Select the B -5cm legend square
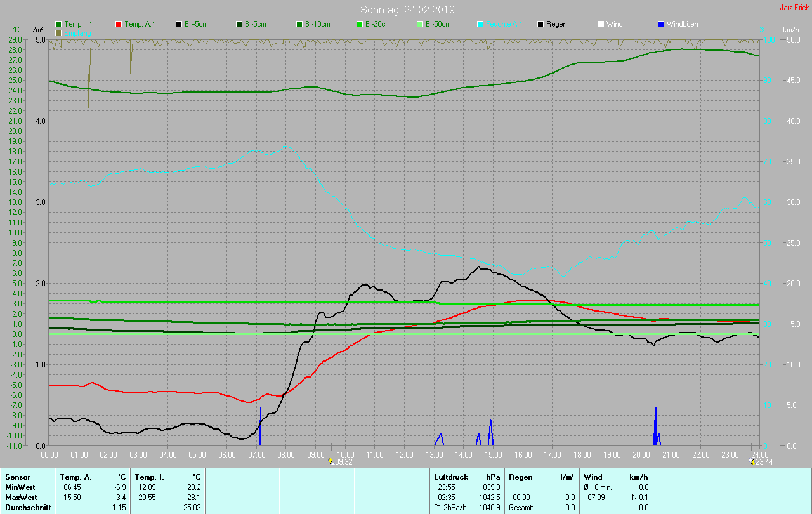Viewport: 812px width, 514px height. tap(239, 24)
